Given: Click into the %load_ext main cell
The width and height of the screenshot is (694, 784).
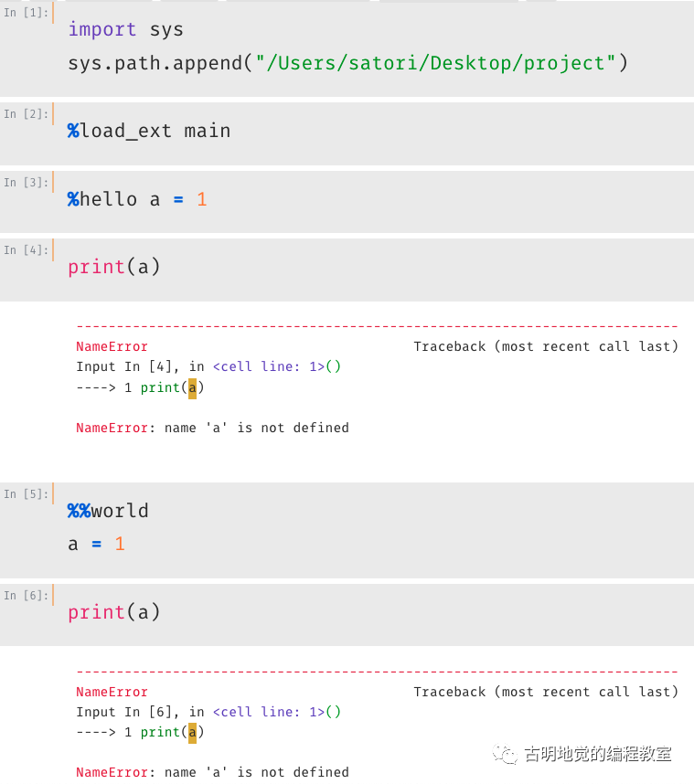Looking at the screenshot, I should (148, 131).
